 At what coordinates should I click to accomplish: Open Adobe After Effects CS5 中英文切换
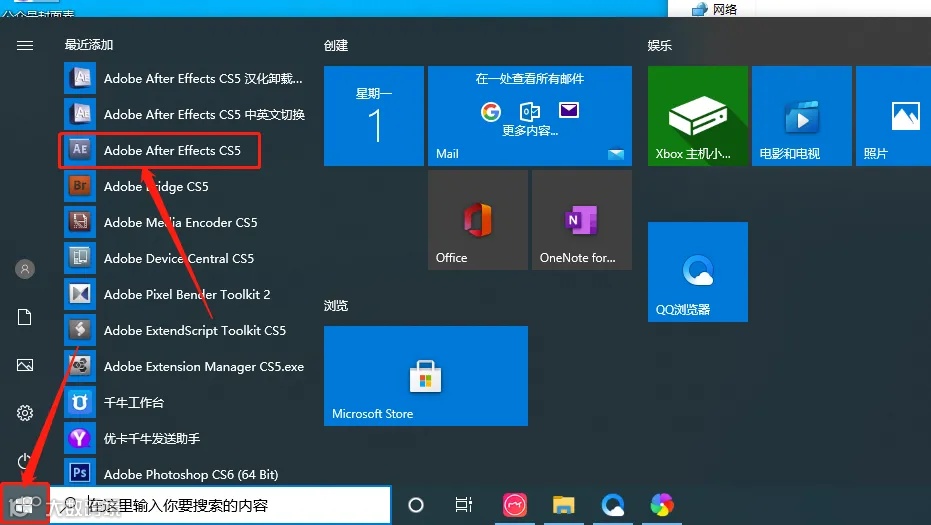(x=184, y=115)
